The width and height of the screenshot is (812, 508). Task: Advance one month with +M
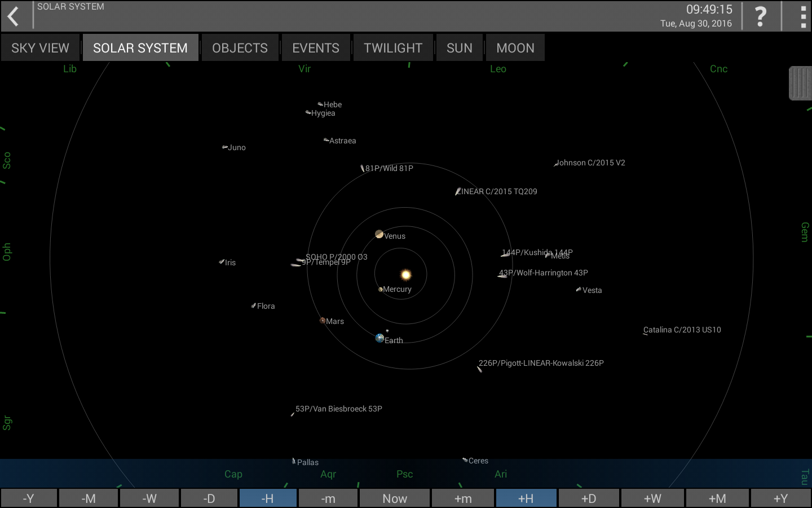click(x=717, y=498)
